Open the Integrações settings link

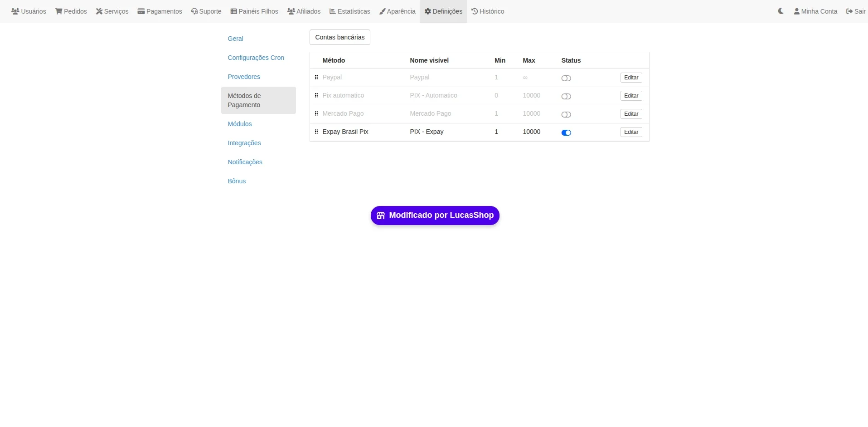tap(244, 143)
